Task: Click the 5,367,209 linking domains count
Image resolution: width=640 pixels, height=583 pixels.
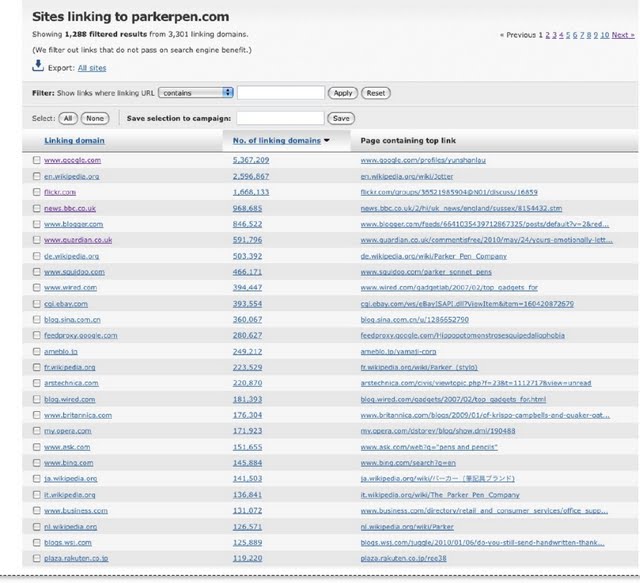Action: pyautogui.click(x=251, y=160)
